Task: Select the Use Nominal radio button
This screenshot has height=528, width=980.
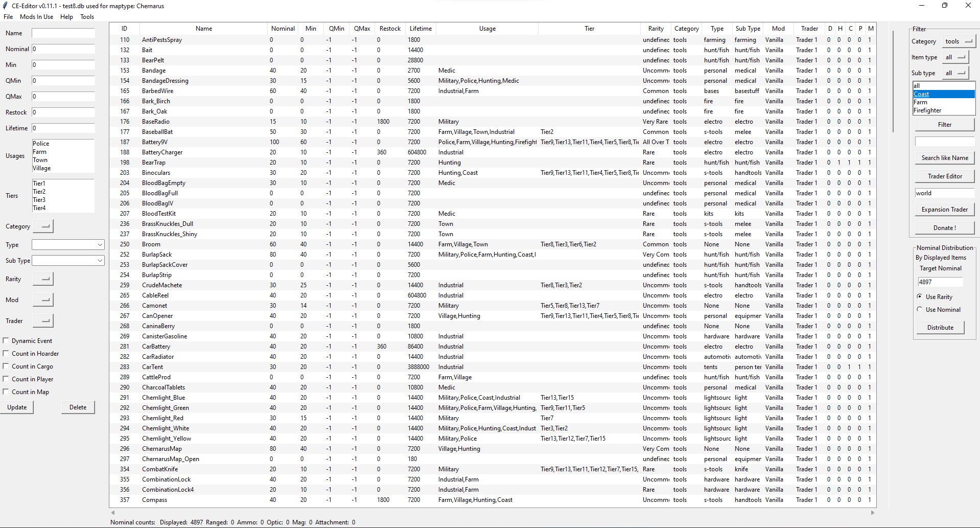Action: click(x=920, y=309)
